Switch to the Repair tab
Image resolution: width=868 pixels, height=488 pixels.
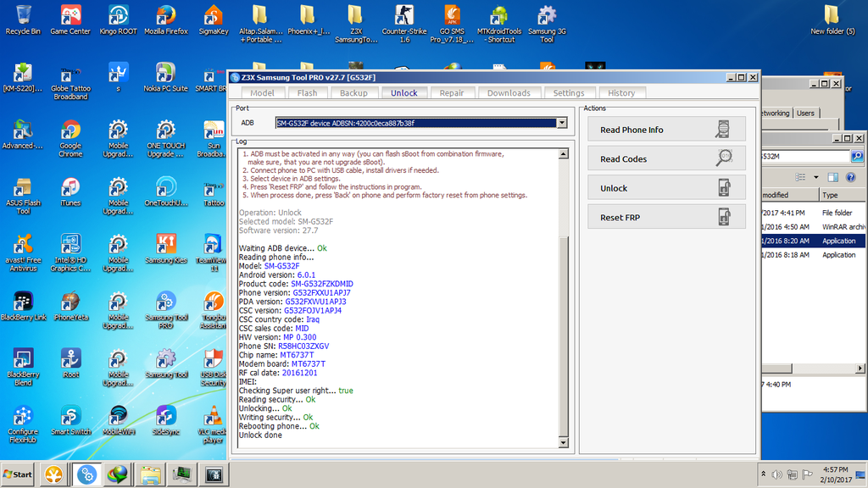pos(452,93)
